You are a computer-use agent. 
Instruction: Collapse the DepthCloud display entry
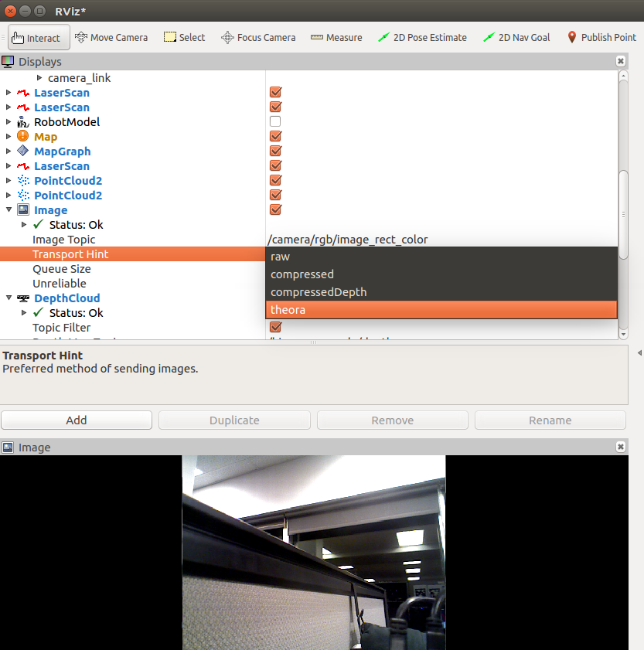click(9, 298)
